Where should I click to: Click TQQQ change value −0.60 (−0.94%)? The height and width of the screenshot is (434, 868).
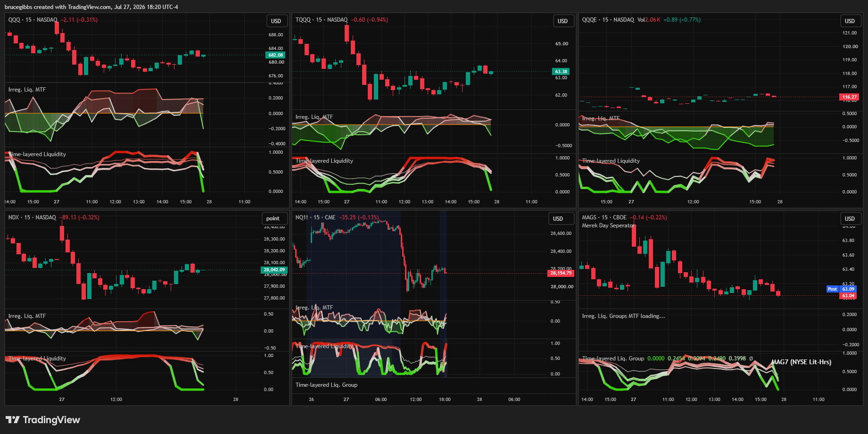(370, 20)
